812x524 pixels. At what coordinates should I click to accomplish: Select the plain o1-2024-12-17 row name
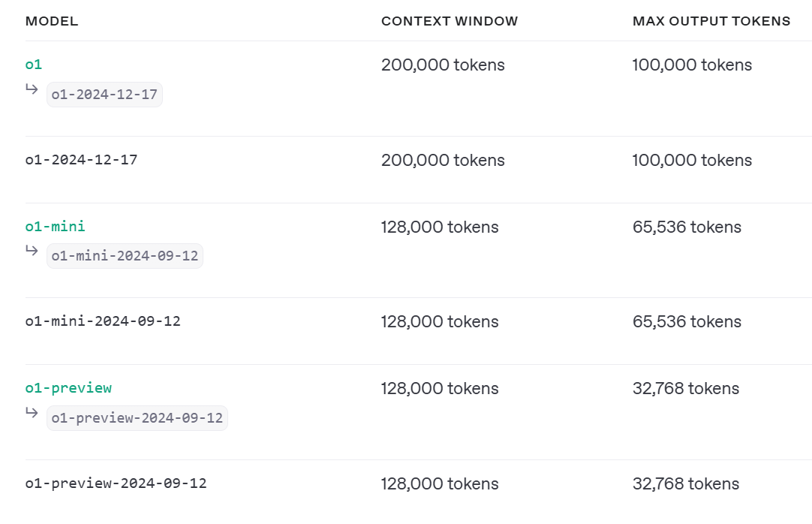point(81,160)
